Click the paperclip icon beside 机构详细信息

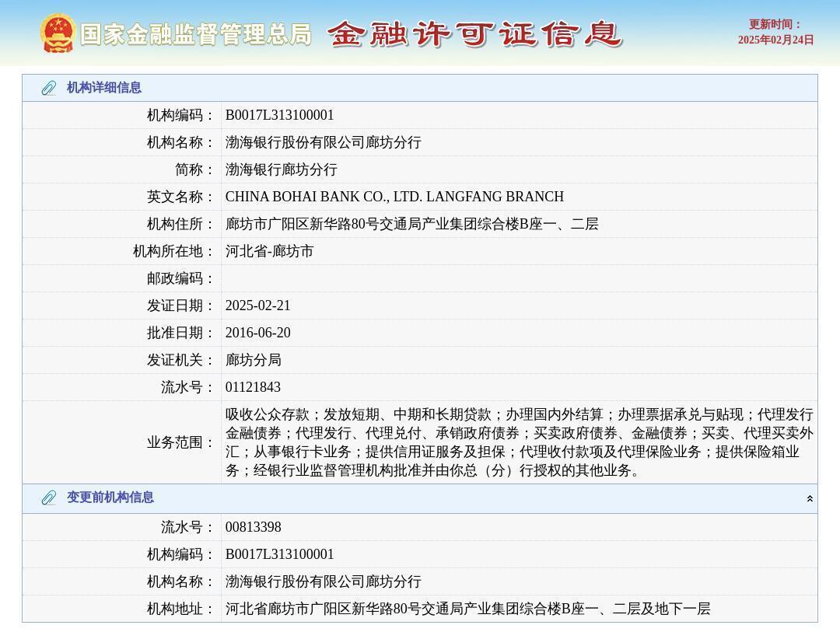(49, 88)
